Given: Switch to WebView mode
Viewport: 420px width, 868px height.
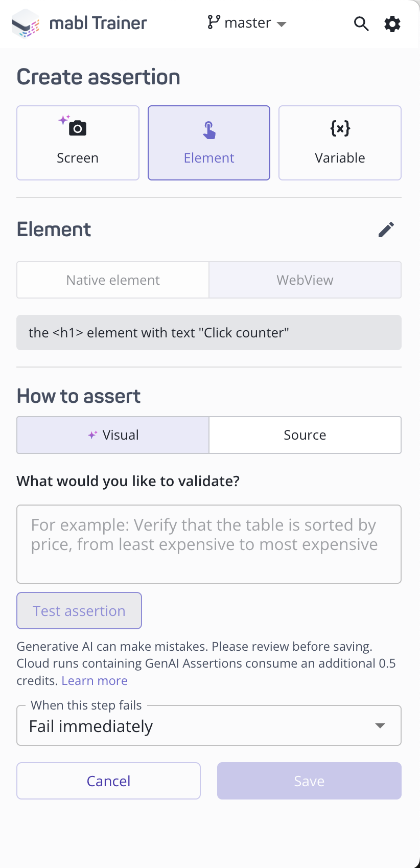Looking at the screenshot, I should point(305,280).
